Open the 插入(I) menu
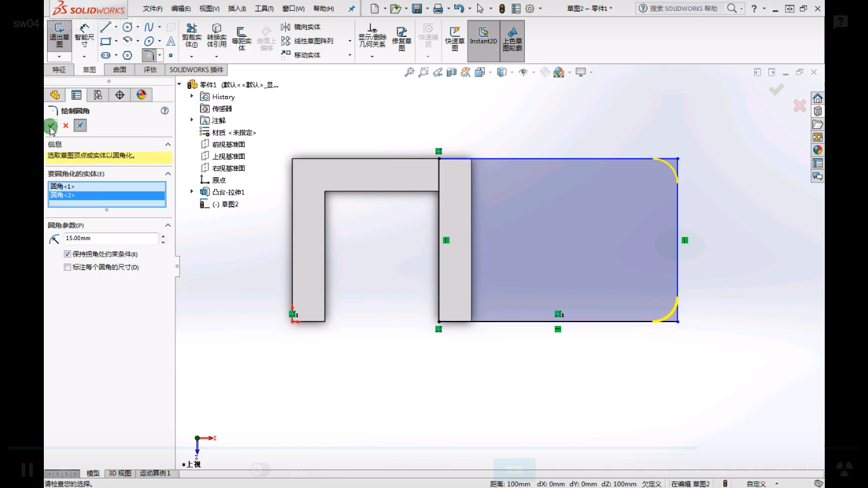Screen dimensions: 868x488 [x=237, y=9]
